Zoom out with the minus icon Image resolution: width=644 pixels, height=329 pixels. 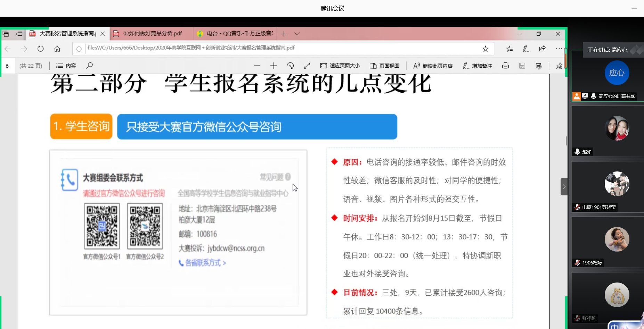click(257, 66)
